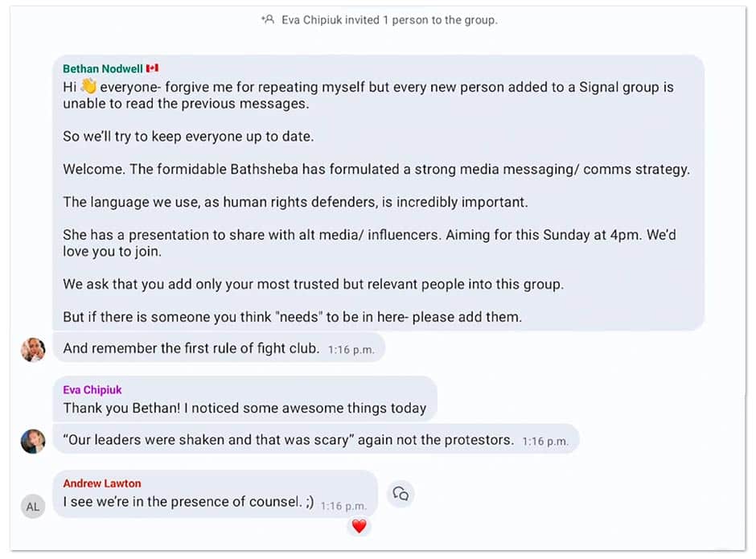Click the "invited 1 person to the group" notice

389,19
